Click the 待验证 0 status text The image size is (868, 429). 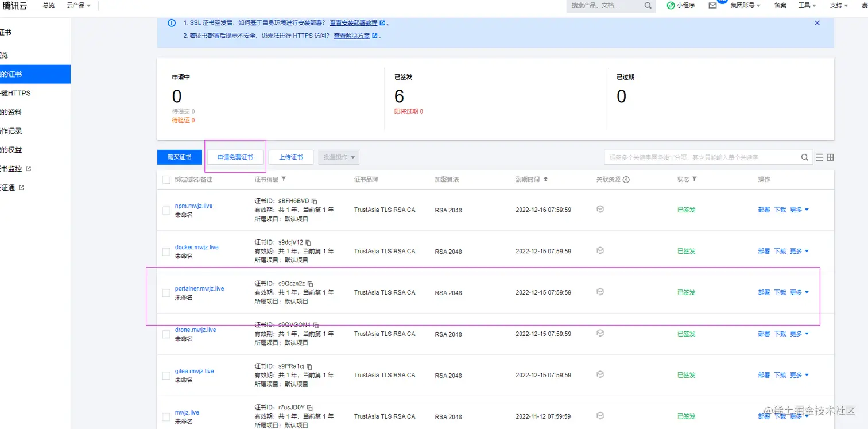(183, 121)
